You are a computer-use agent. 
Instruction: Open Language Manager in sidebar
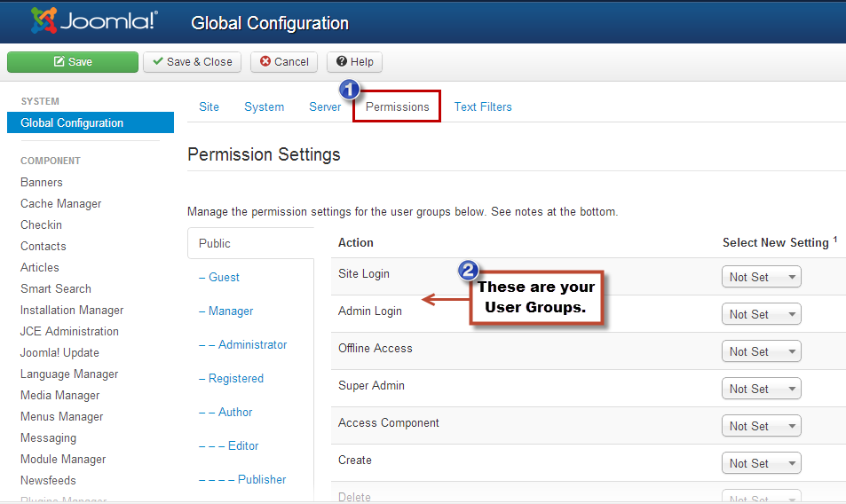pyautogui.click(x=69, y=374)
